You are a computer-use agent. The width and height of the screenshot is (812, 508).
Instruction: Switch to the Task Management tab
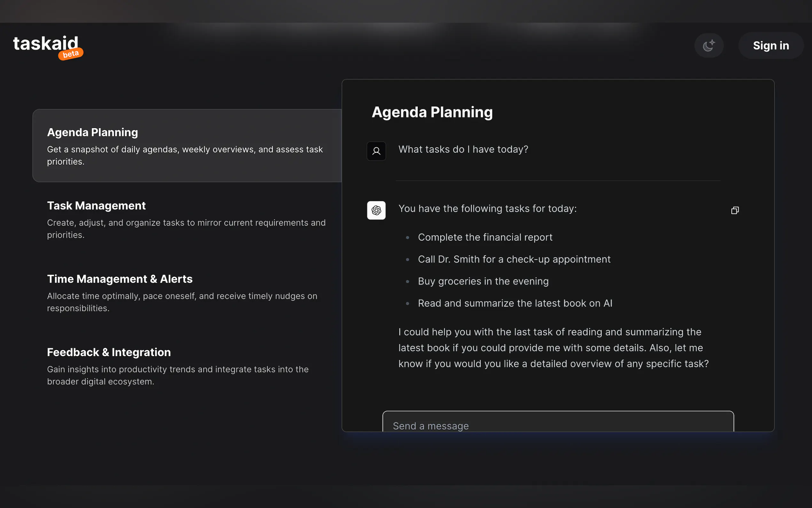pyautogui.click(x=187, y=219)
